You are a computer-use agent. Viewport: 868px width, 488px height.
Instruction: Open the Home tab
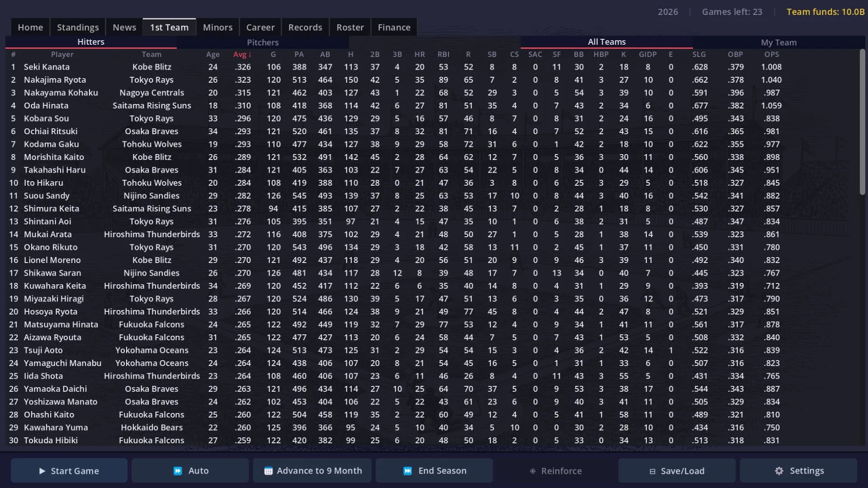click(x=30, y=27)
